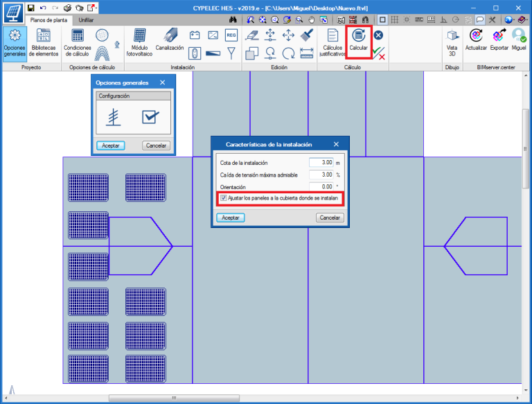
Task: Open Módulo fotovoltaico tool
Action: [x=140, y=41]
